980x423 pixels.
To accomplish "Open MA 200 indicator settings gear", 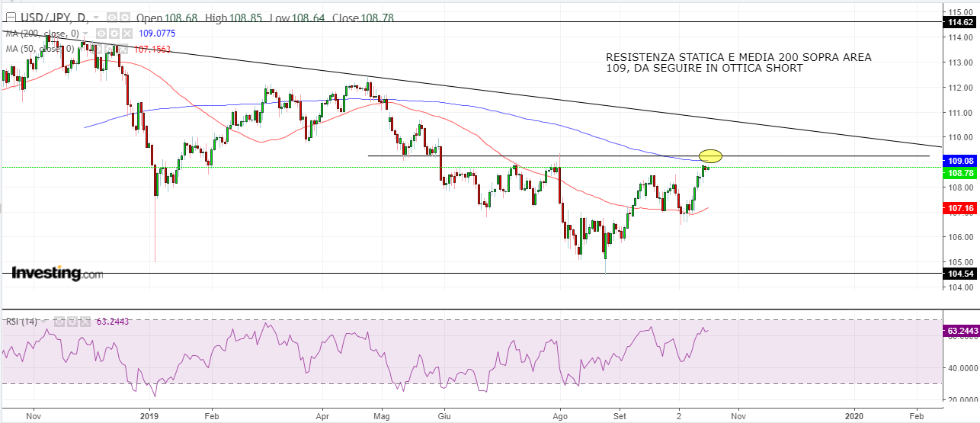I will click(114, 34).
